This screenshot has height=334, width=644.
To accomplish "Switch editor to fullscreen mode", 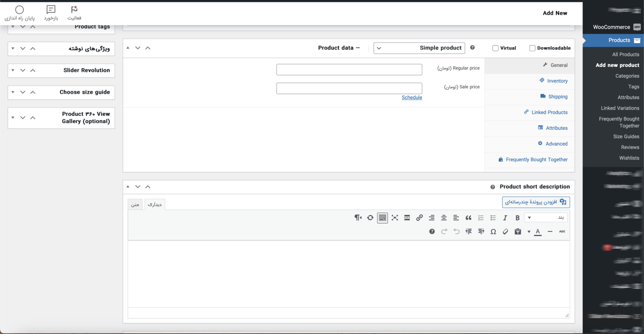I will point(395,218).
